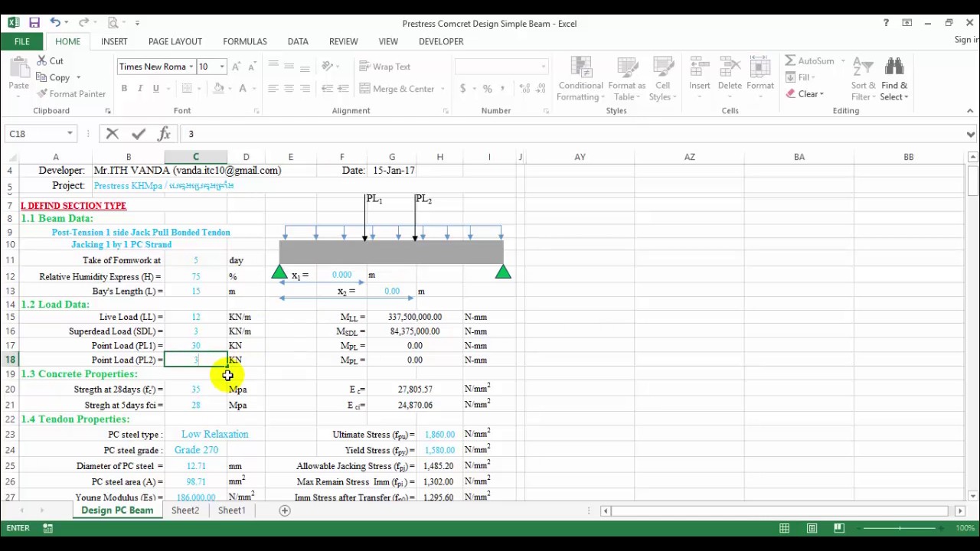
Task: Toggle underline formatting
Action: pos(155,89)
